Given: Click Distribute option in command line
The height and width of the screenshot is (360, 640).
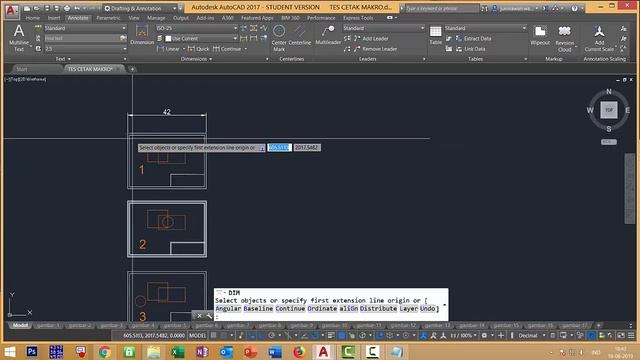Looking at the screenshot, I should point(378,309).
